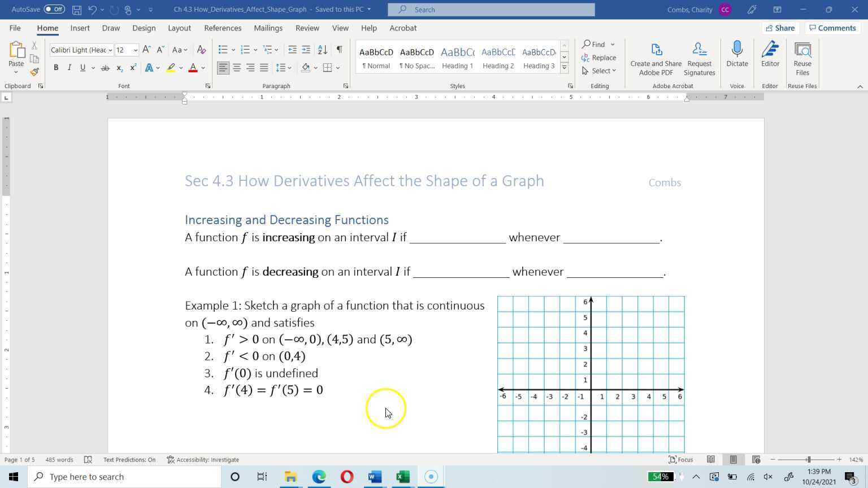This screenshot has height=488, width=868.
Task: Increase font size with grow font icon
Action: point(146,50)
